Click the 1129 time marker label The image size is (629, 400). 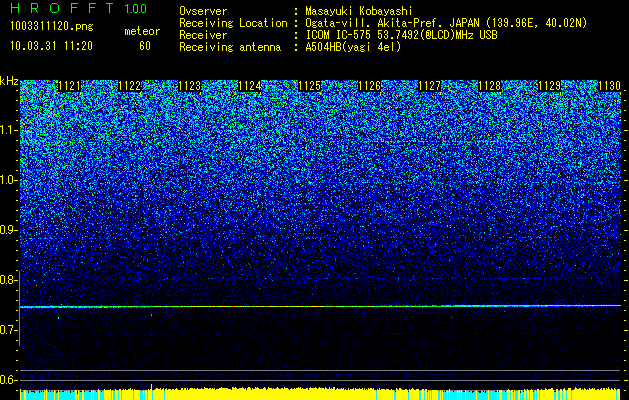[x=550, y=86]
